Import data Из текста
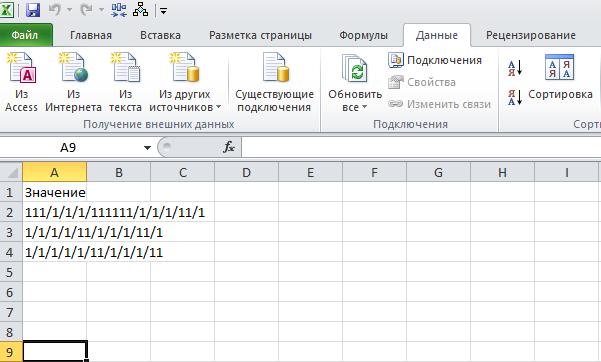Image resolution: width=601 pixels, height=362 pixels. pyautogui.click(x=125, y=82)
